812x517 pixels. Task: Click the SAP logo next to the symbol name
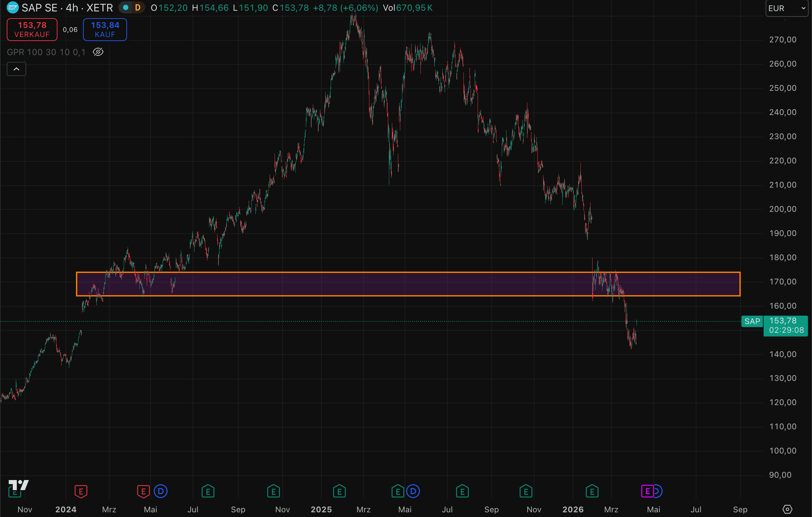(12, 7)
